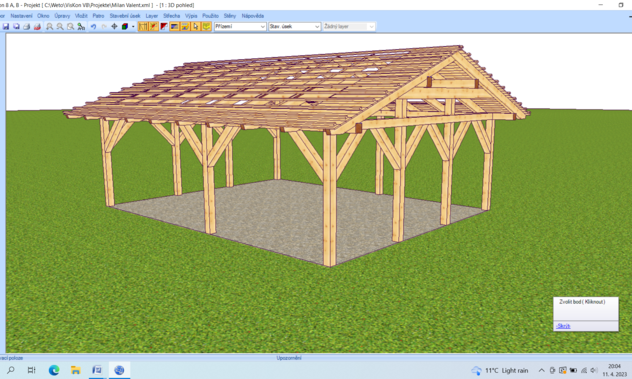Click the zoom icon with green figure
The height and width of the screenshot is (379, 632).
tap(81, 27)
